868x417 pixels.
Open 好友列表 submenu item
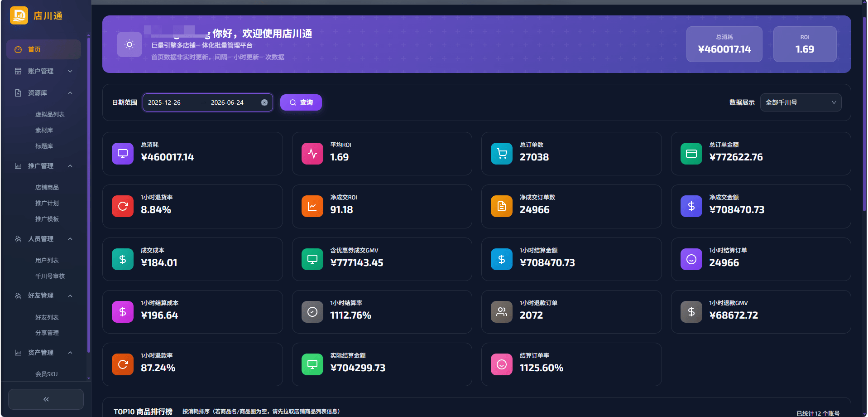[47, 317]
